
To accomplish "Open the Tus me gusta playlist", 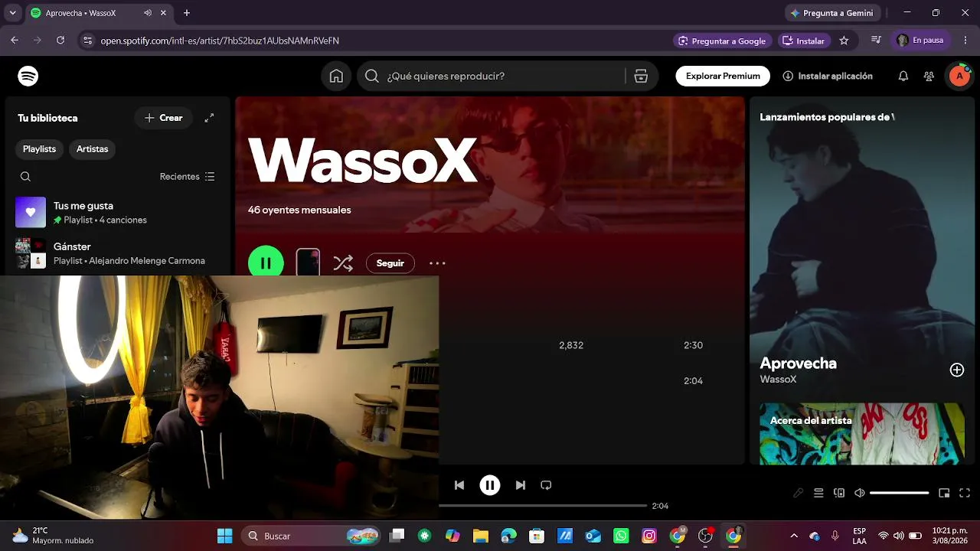I will [117, 212].
